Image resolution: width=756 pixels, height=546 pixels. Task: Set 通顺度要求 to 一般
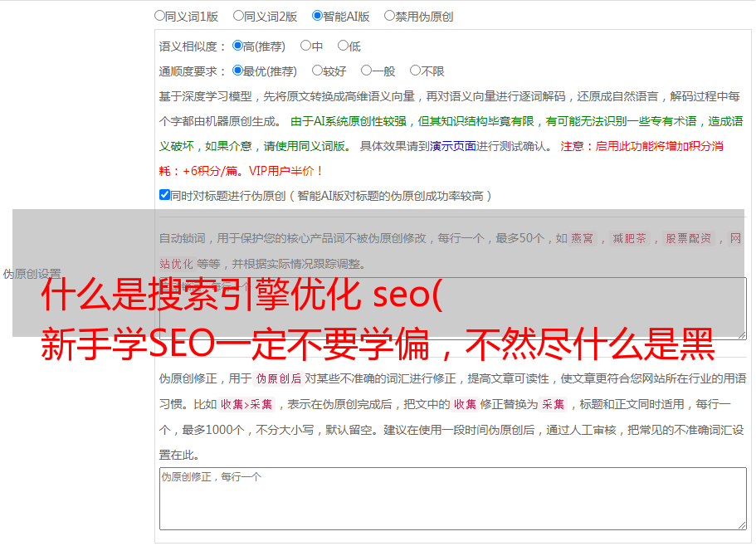tap(366, 71)
